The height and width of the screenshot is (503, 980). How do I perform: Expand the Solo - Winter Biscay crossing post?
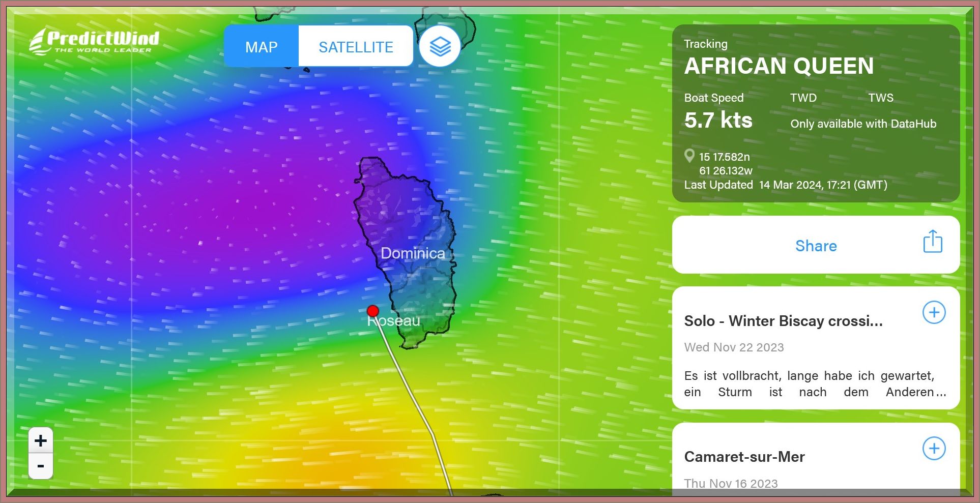pos(934,312)
